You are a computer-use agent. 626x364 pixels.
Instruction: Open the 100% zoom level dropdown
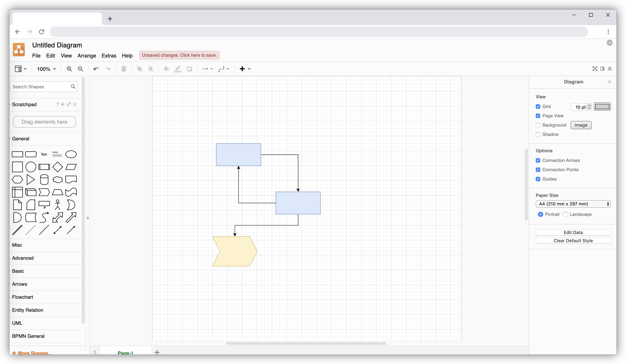[x=46, y=69]
